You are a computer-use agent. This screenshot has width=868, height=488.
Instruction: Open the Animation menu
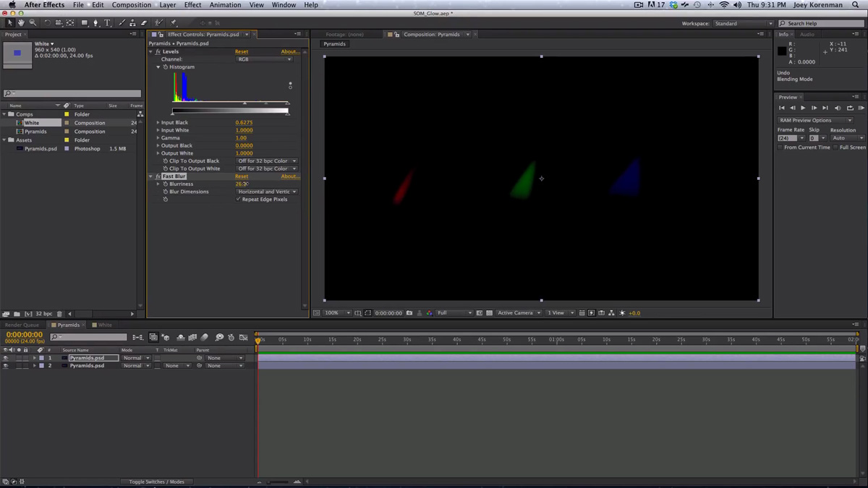225,4
